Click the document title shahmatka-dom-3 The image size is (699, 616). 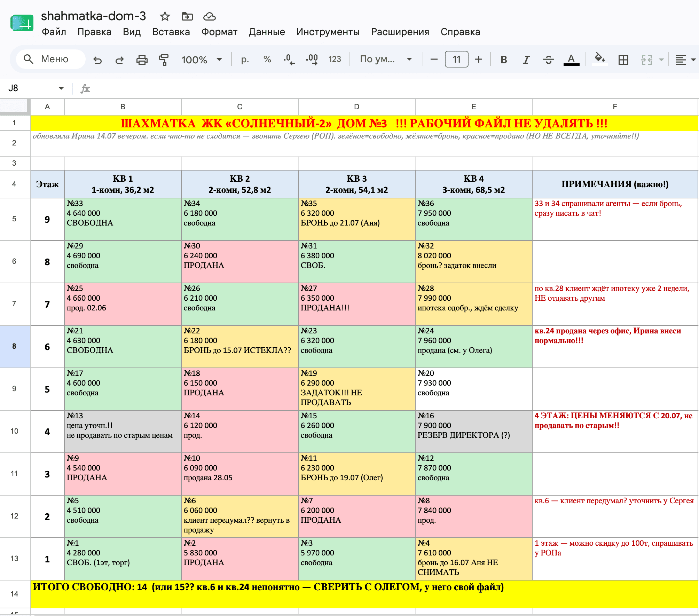pyautogui.click(x=93, y=16)
